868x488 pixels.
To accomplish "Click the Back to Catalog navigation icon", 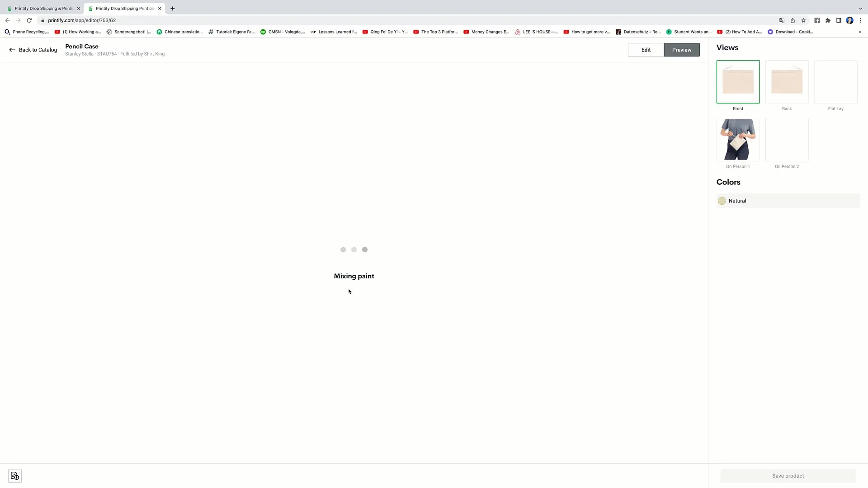I will 12,49.
